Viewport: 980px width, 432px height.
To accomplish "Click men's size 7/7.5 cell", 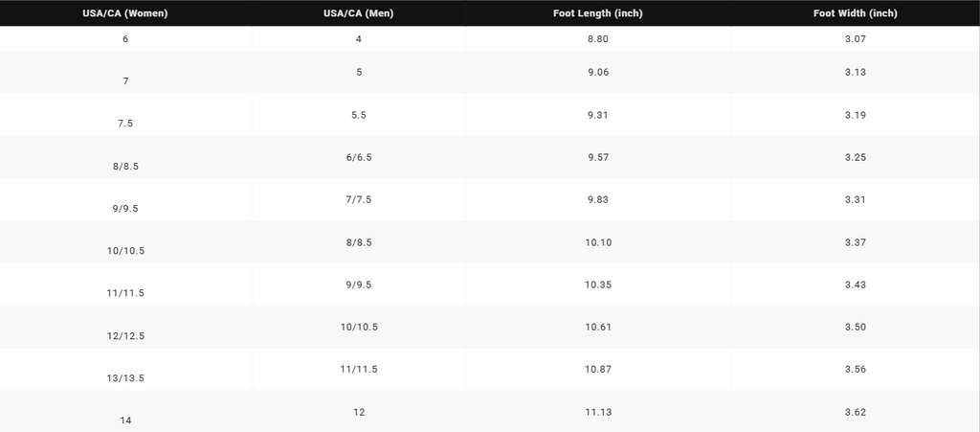I will (359, 199).
